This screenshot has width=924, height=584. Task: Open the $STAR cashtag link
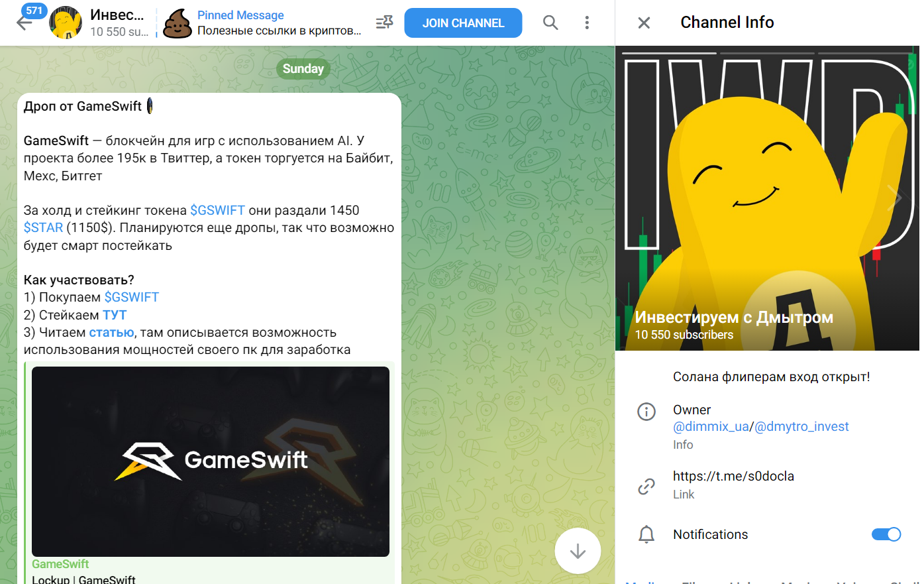pyautogui.click(x=43, y=227)
